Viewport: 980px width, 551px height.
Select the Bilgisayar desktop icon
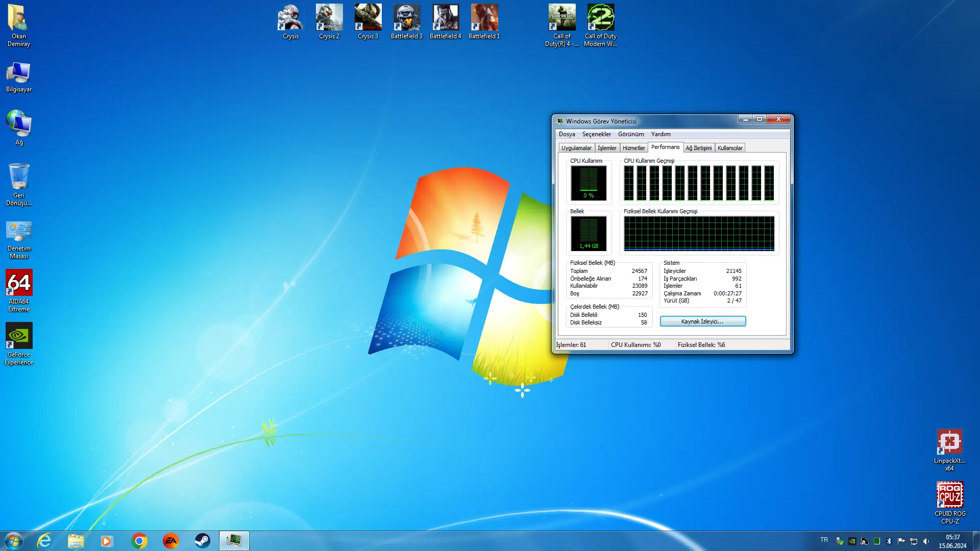click(x=19, y=77)
